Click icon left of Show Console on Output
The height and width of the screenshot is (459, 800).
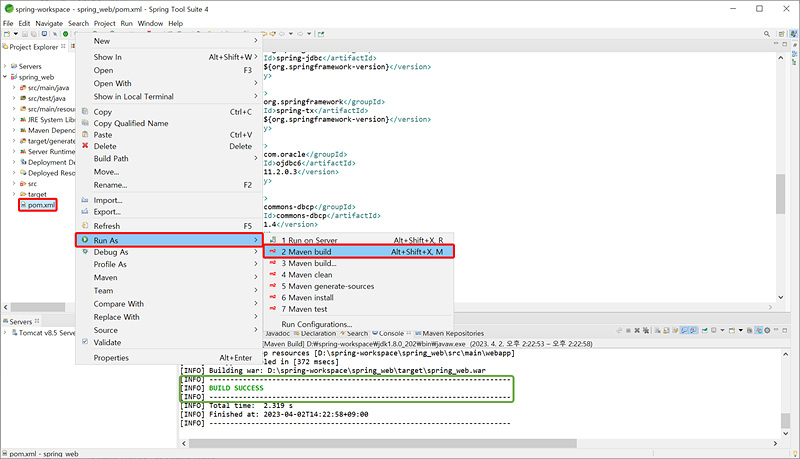(675, 330)
